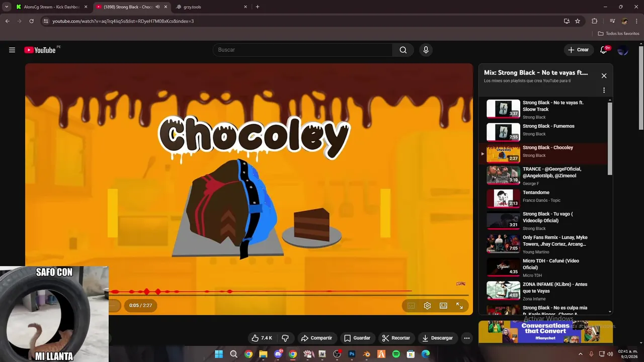Open the tab search dropdown arrow
This screenshot has height=362, width=644.
[x=7, y=7]
